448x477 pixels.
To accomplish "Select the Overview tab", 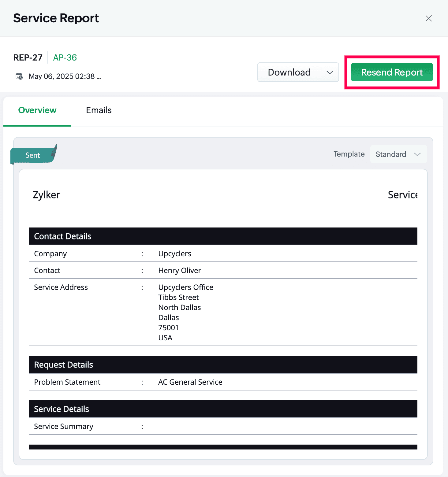I will pos(37,110).
